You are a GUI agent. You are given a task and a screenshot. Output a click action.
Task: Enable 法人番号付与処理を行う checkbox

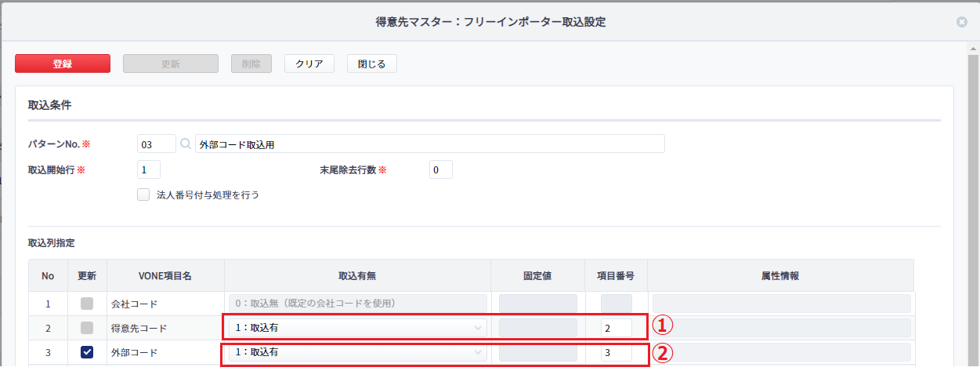[x=143, y=195]
